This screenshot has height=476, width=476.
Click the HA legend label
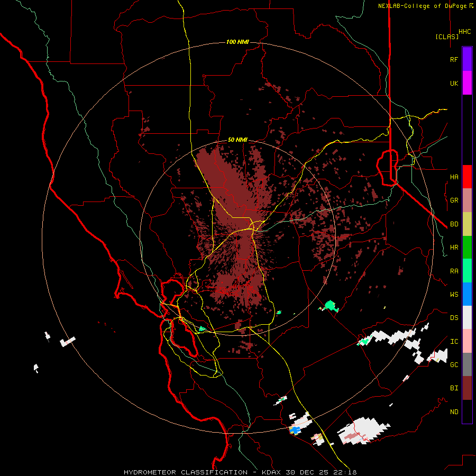click(454, 177)
